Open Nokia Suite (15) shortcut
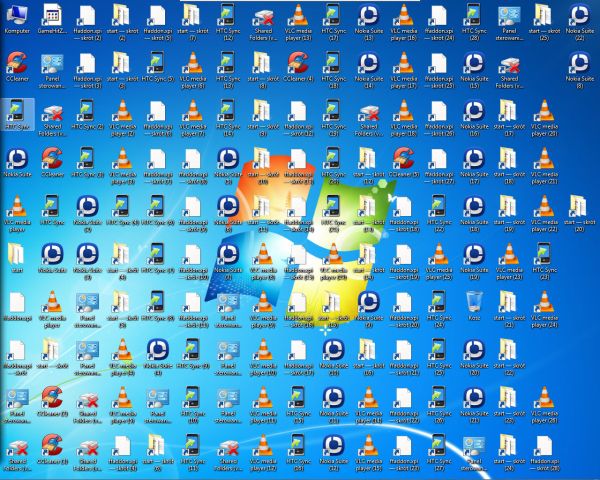This screenshot has width=600, height=480. [x=475, y=71]
